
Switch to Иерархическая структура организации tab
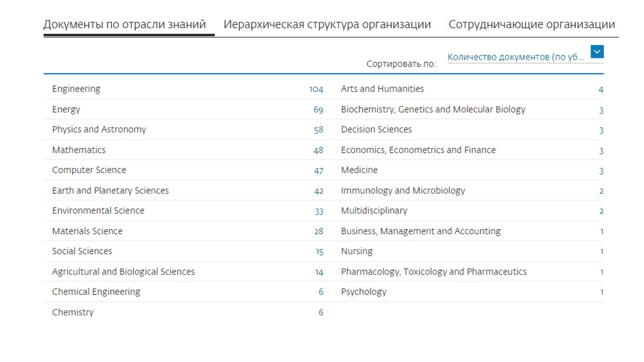(327, 24)
